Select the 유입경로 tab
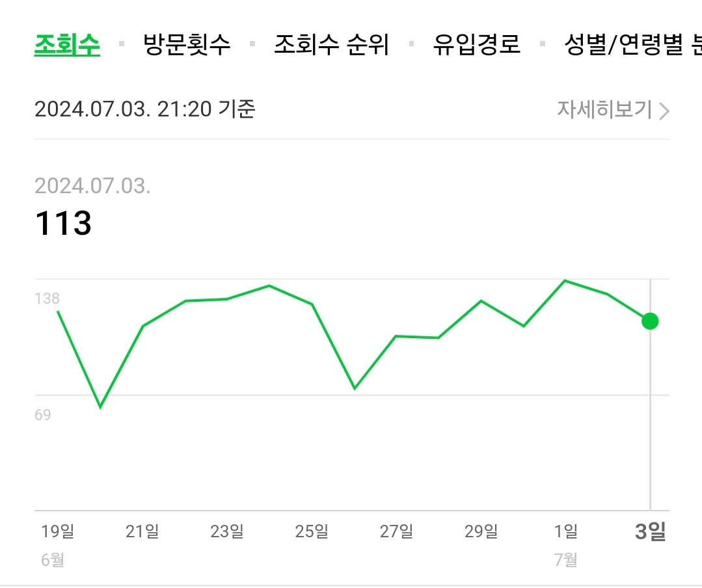 [476, 45]
